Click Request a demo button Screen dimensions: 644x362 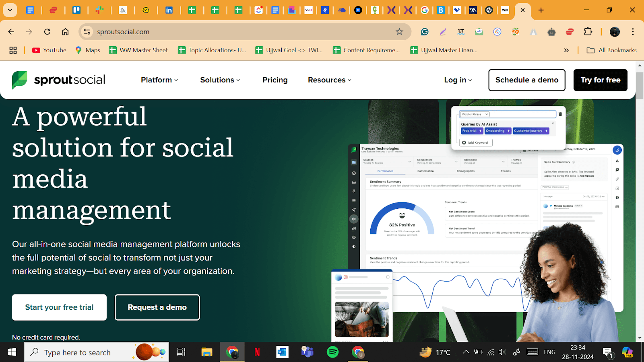[157, 307]
